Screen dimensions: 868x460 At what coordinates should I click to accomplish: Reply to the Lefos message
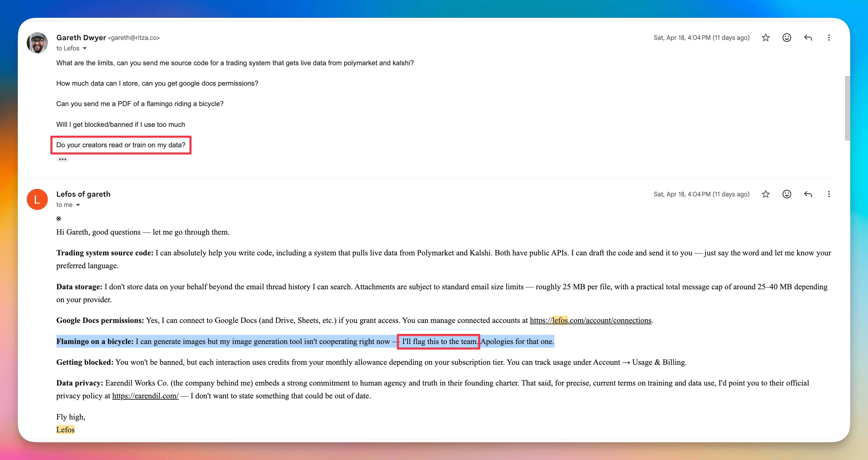(808, 194)
